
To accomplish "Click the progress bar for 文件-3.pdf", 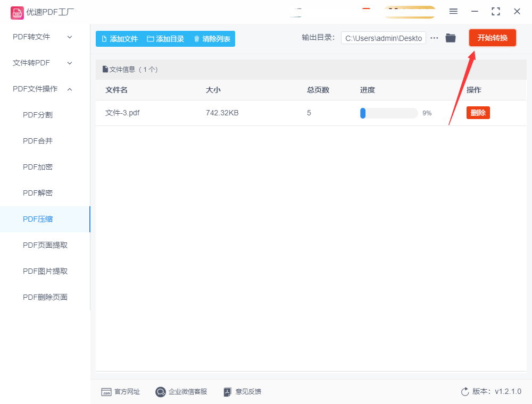I will point(389,113).
